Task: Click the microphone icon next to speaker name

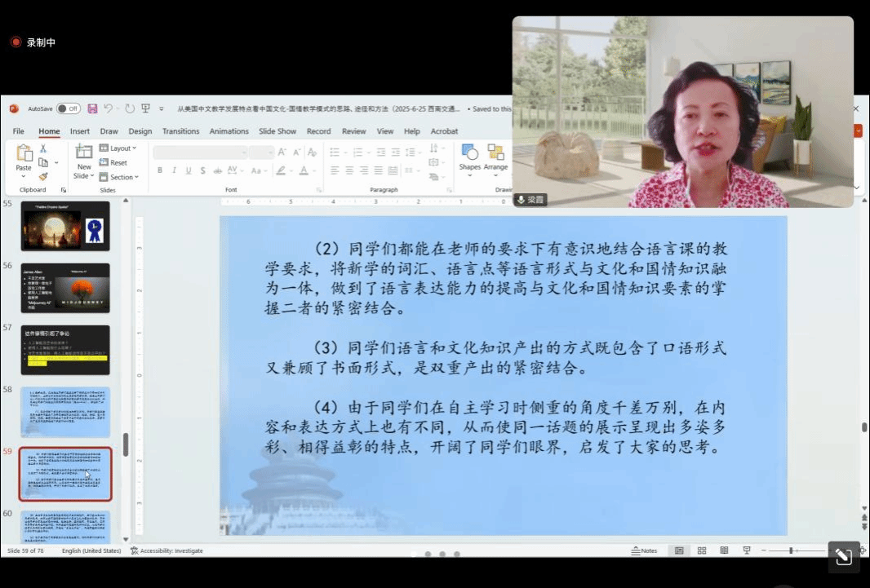Action: coord(521,200)
